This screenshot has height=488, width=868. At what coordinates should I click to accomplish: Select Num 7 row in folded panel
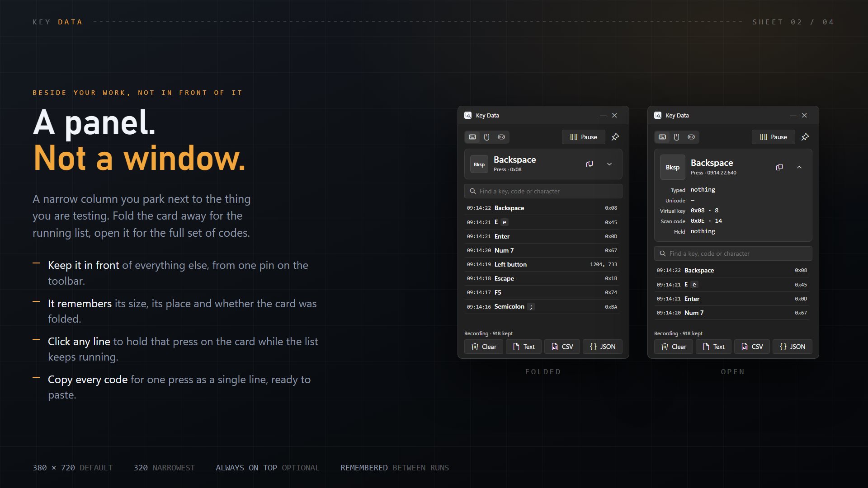pyautogui.click(x=542, y=250)
